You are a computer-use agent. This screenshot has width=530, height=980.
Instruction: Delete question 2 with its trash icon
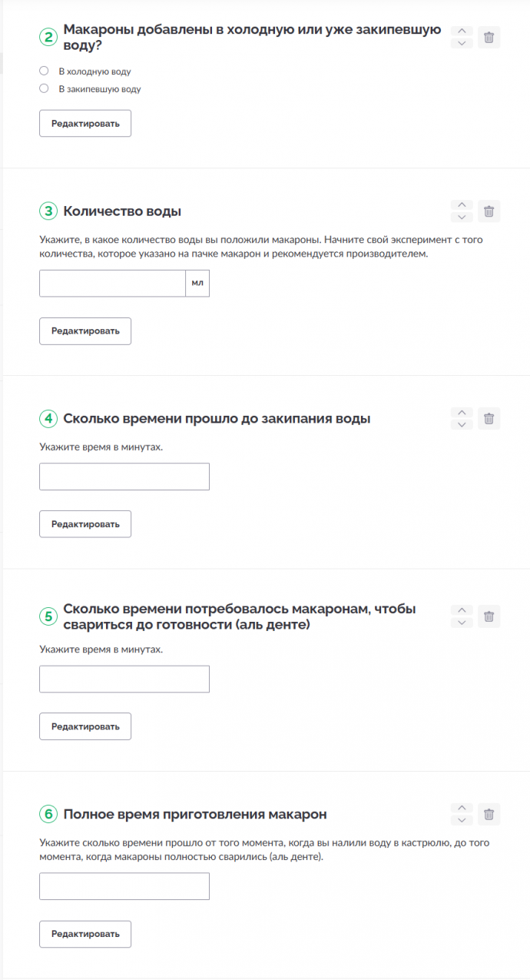(x=489, y=37)
